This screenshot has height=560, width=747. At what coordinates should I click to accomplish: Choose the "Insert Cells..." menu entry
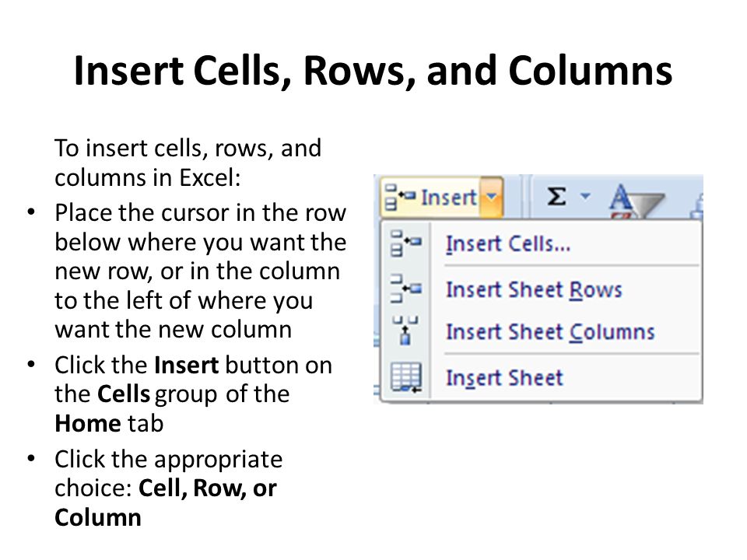508,243
